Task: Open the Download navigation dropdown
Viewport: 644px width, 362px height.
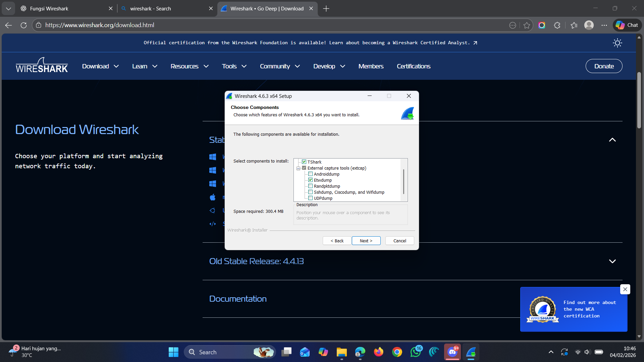Action: point(100,66)
